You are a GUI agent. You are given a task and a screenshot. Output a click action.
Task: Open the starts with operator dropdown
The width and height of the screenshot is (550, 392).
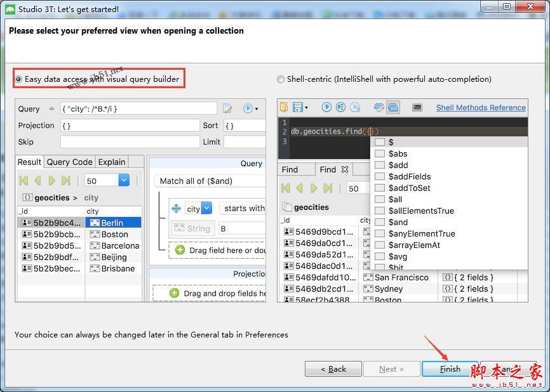tap(243, 208)
